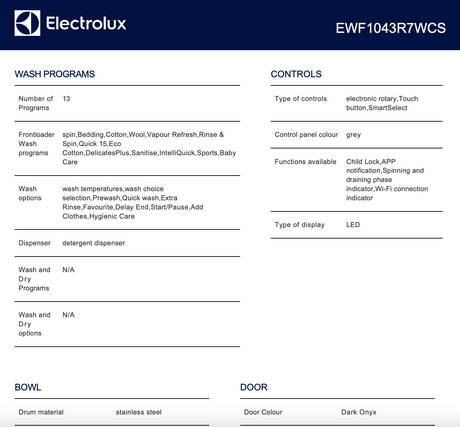Click the Electrolux logo icon

[x=27, y=23]
